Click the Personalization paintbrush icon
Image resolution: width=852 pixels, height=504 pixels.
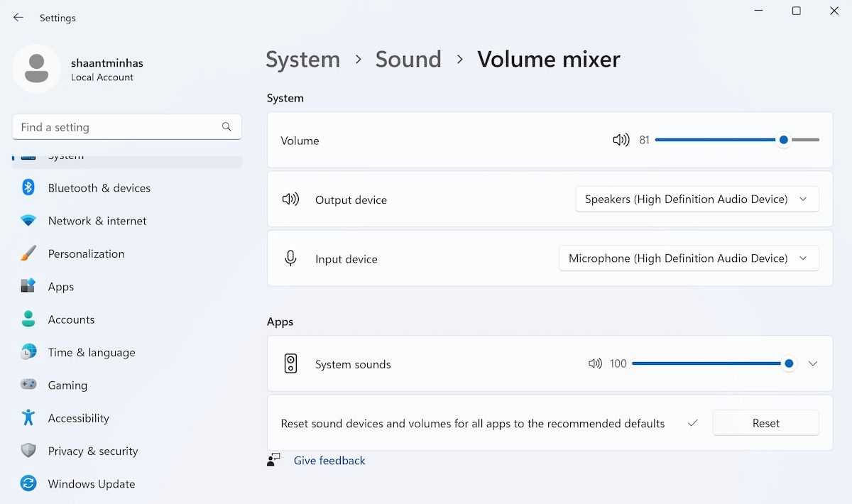[28, 254]
